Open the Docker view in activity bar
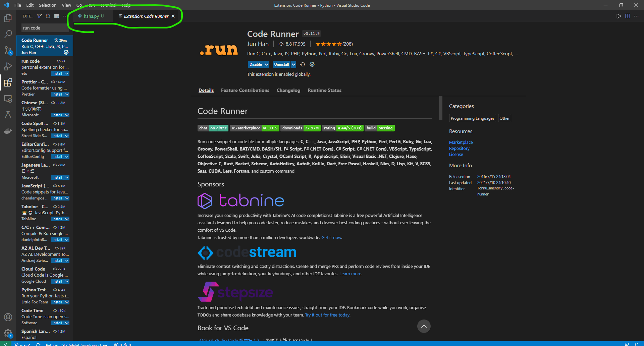The height and width of the screenshot is (346, 644). tap(8, 131)
